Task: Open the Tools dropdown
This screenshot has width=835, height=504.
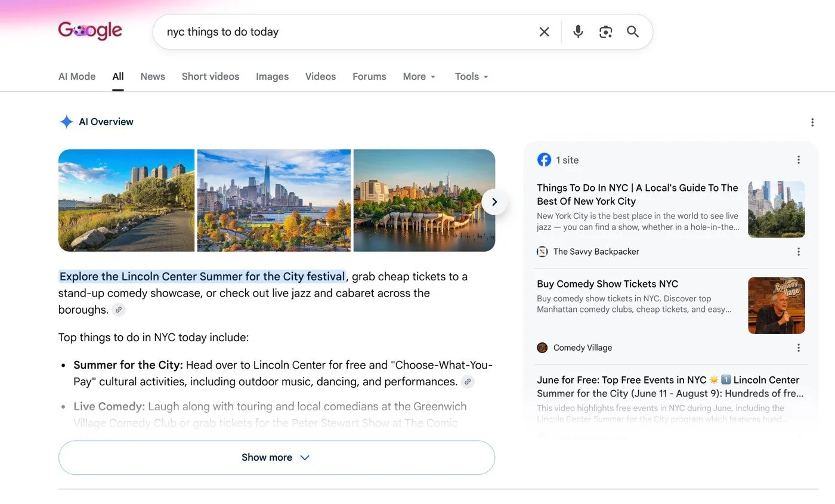Action: click(x=472, y=76)
